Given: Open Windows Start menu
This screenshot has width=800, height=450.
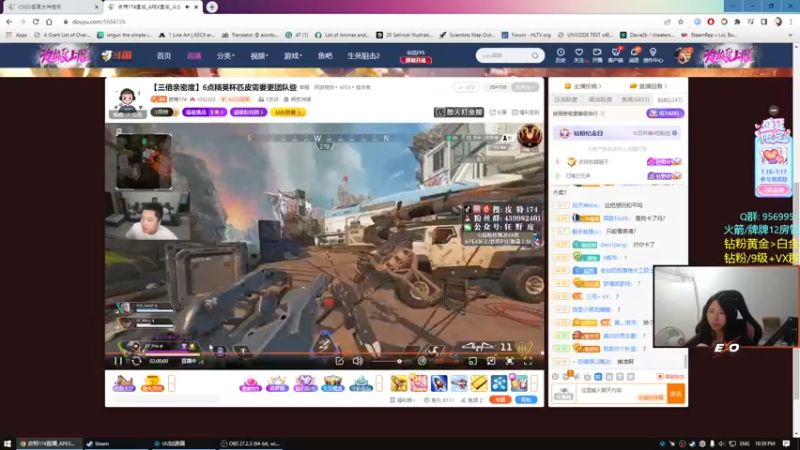Looking at the screenshot, I should 7,444.
